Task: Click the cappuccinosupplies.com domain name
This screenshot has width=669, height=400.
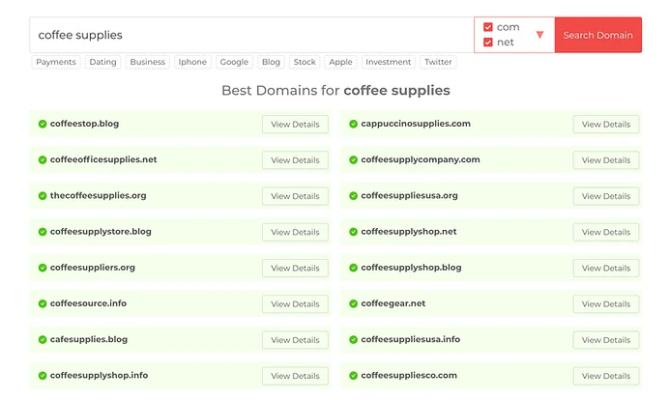Action: pyautogui.click(x=416, y=124)
